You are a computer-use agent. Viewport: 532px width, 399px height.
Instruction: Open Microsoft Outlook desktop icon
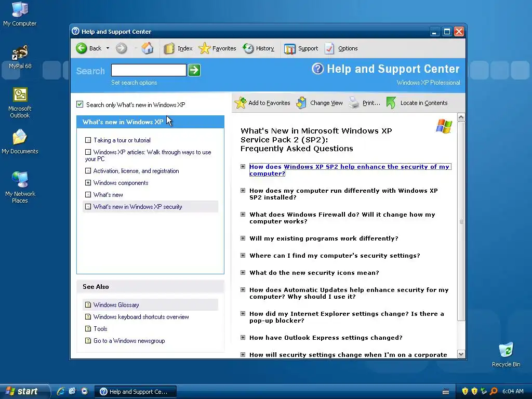click(x=20, y=102)
